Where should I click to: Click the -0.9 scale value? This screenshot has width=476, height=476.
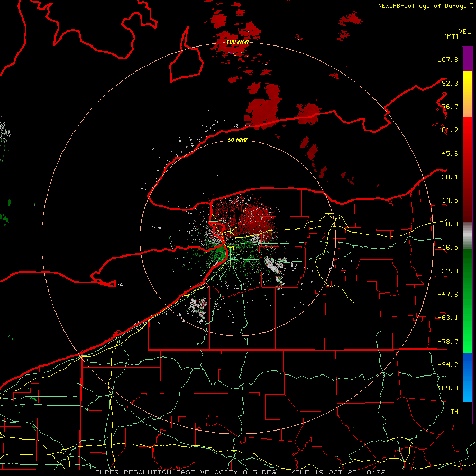pyautogui.click(x=450, y=224)
